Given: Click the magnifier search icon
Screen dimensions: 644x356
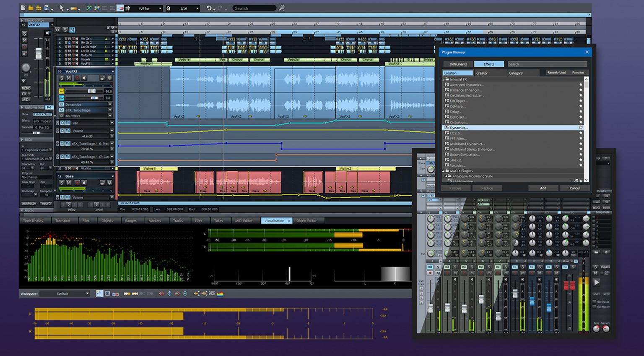Looking at the screenshot, I should [282, 8].
